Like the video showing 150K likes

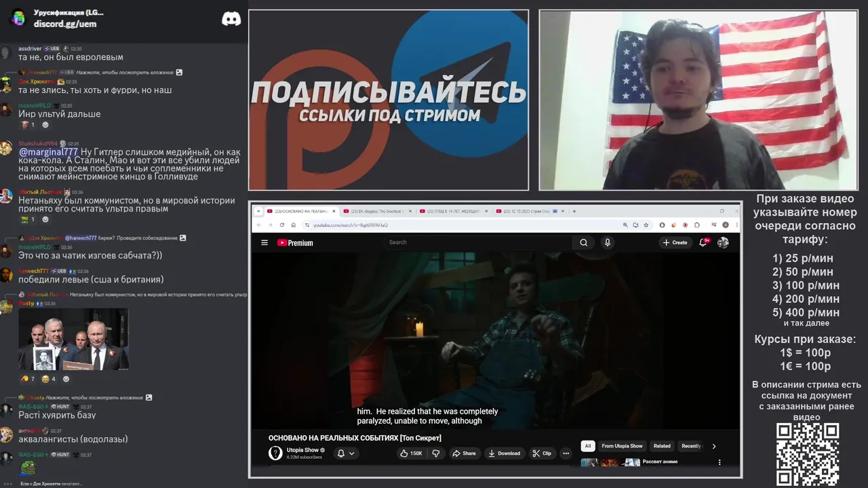[x=411, y=453]
